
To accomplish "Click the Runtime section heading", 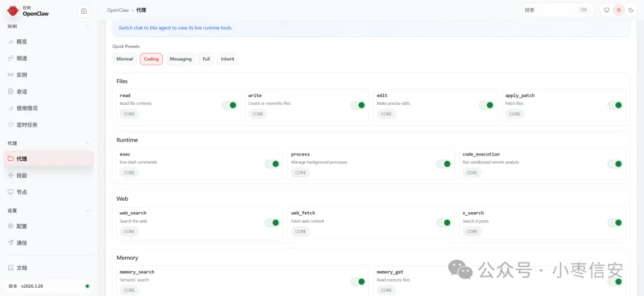I will (128, 140).
